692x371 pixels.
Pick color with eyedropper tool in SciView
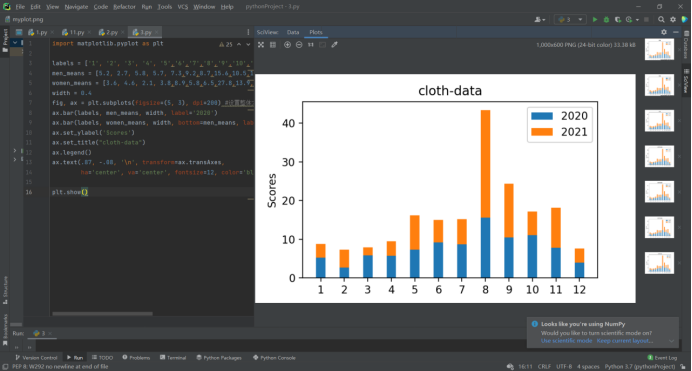tap(335, 45)
